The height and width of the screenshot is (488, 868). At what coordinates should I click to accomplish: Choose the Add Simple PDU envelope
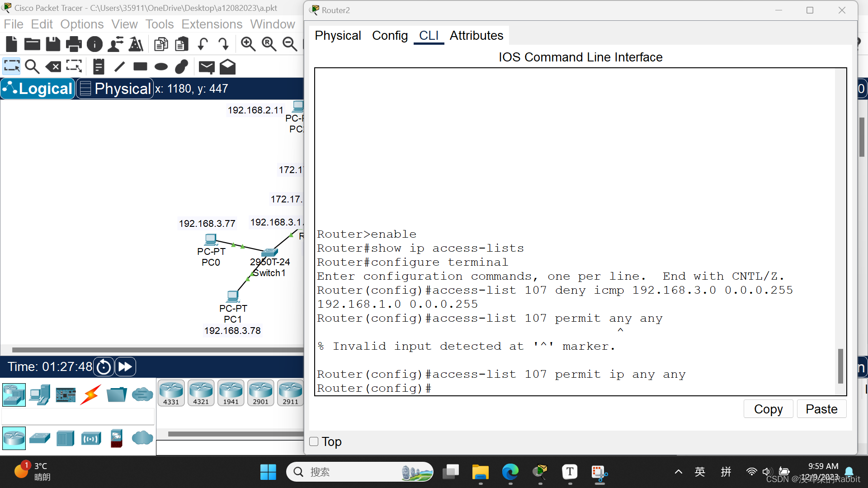click(207, 67)
